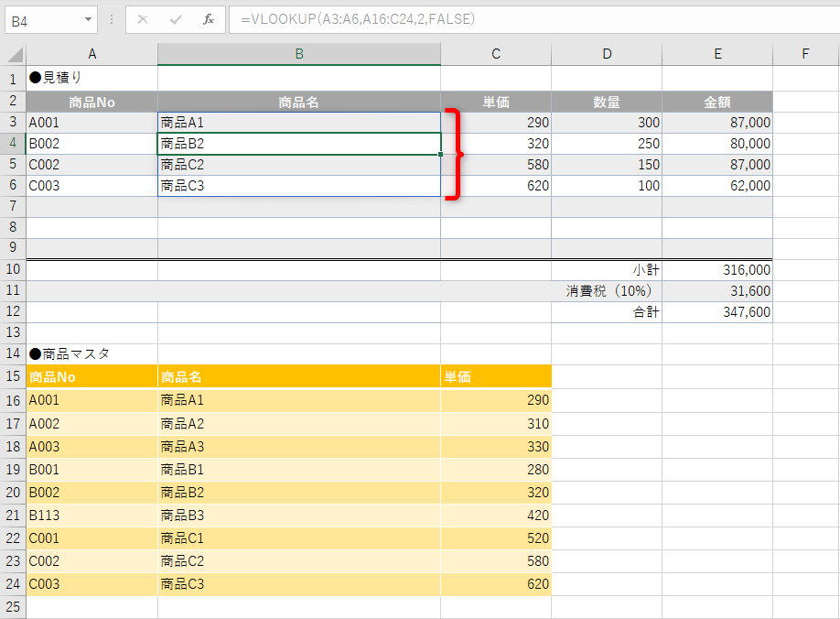The width and height of the screenshot is (840, 619).
Task: Click row 4 header
Action: click(13, 144)
